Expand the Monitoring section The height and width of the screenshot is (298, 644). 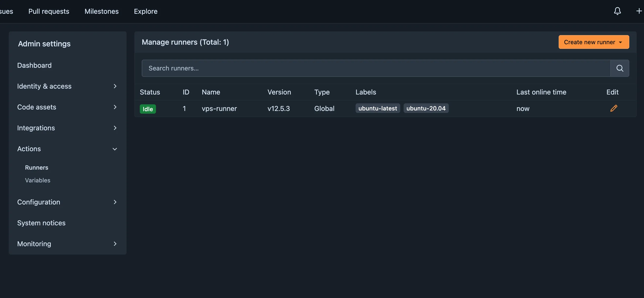67,244
